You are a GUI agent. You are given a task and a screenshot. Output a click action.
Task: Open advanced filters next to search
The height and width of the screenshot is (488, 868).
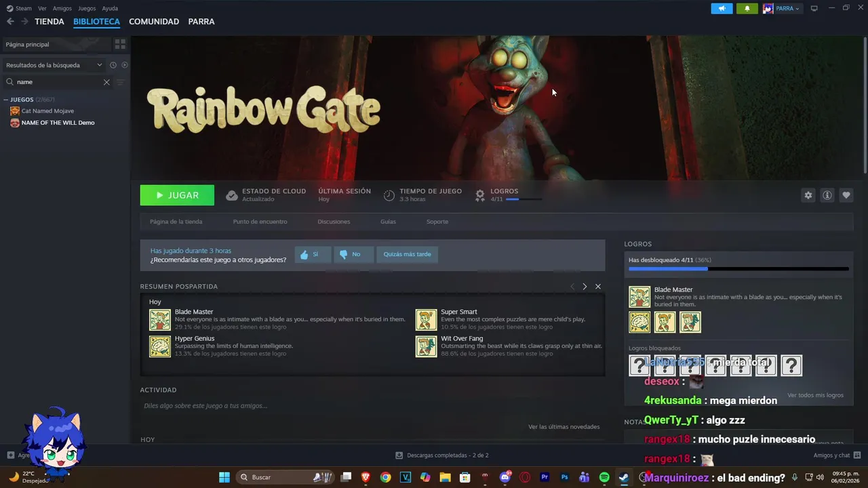[x=121, y=82]
